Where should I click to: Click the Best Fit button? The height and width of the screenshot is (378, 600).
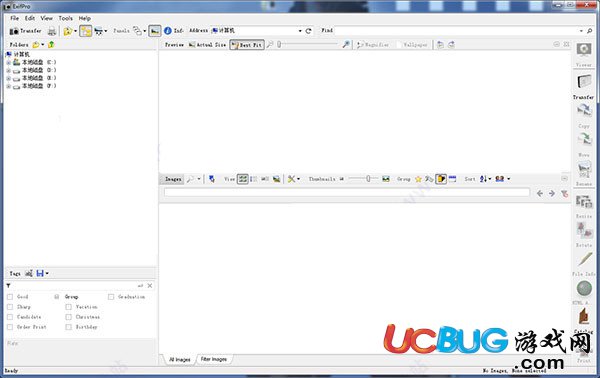pyautogui.click(x=247, y=45)
